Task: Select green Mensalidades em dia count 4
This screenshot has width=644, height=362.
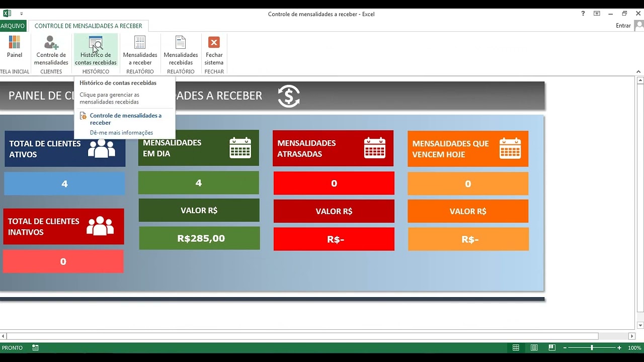Action: click(199, 183)
